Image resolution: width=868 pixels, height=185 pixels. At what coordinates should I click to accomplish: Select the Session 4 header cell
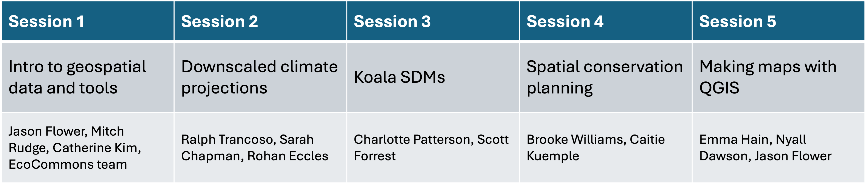point(605,21)
